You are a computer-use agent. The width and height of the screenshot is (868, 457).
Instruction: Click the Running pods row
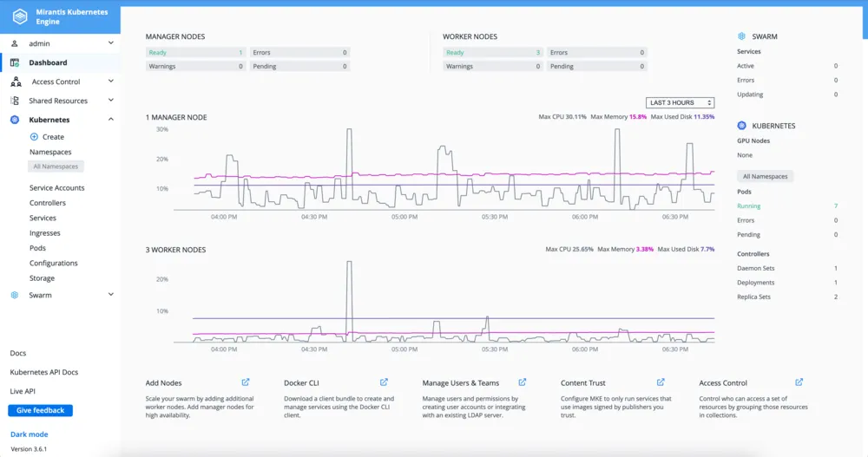787,206
